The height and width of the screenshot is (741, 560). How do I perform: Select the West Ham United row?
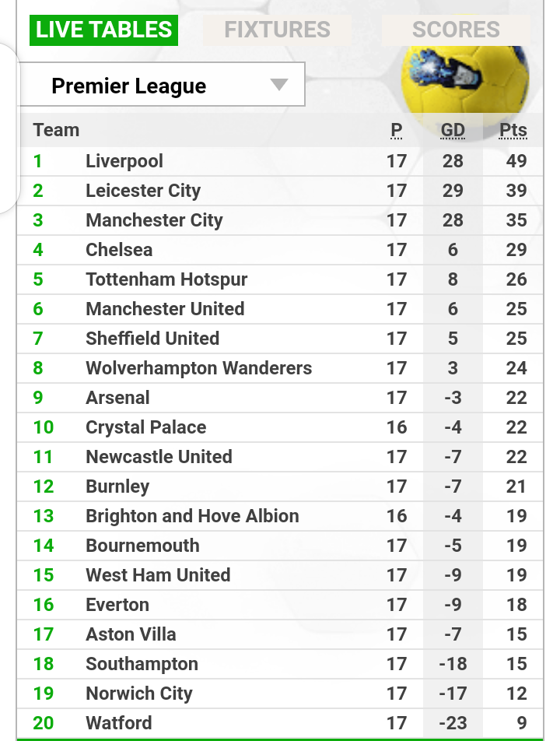point(280,575)
